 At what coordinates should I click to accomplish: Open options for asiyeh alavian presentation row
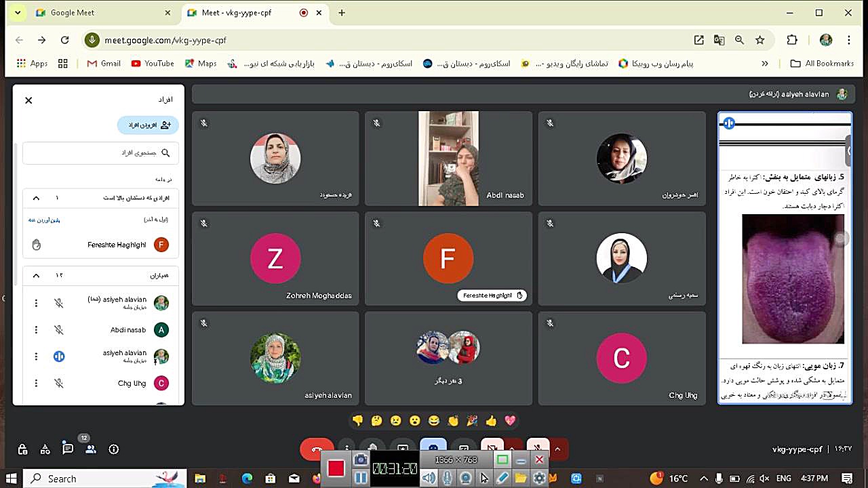36,357
